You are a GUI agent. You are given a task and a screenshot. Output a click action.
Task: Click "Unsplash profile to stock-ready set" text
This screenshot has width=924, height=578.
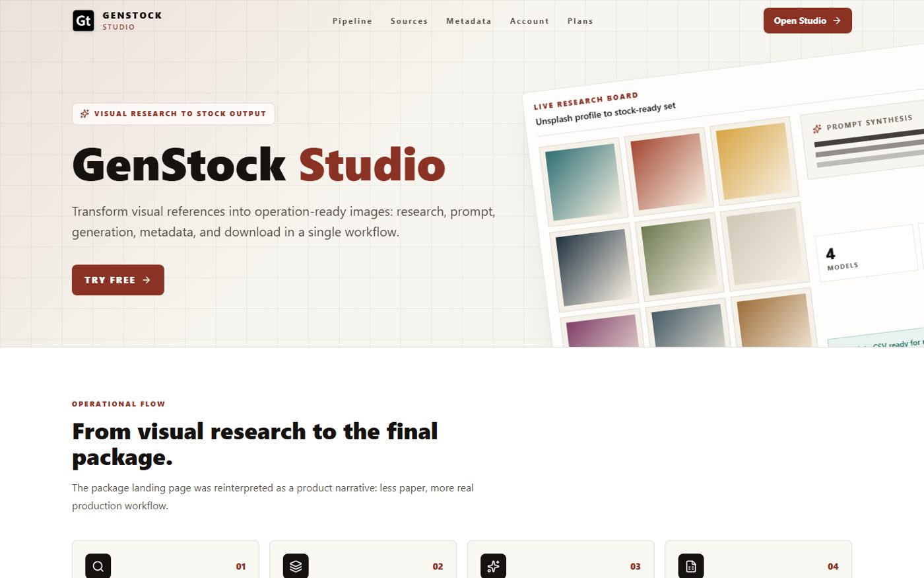605,114
